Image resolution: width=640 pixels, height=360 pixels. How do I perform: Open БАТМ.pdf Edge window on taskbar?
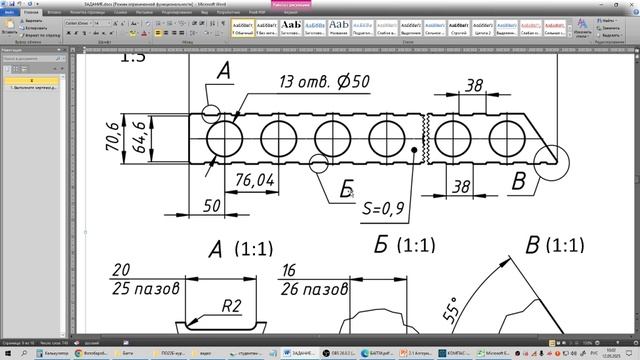tap(377, 353)
